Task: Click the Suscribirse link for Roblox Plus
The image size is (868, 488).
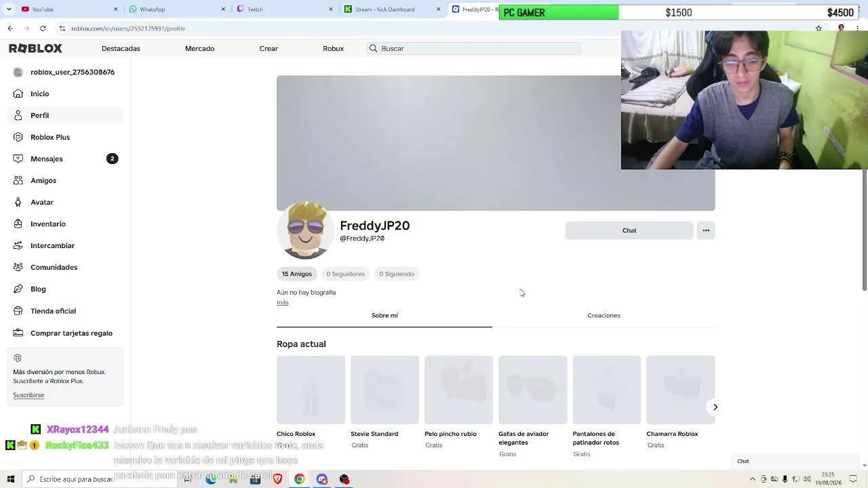Action: (28, 395)
